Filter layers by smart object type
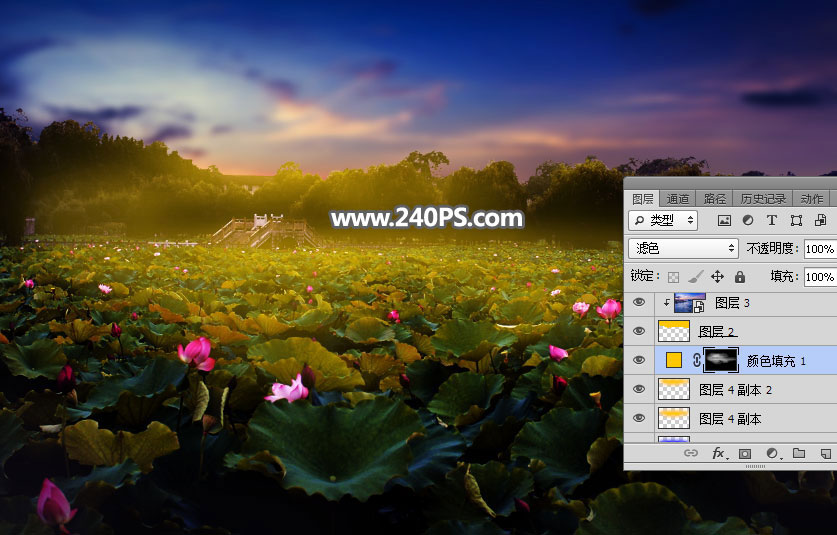 (820, 221)
